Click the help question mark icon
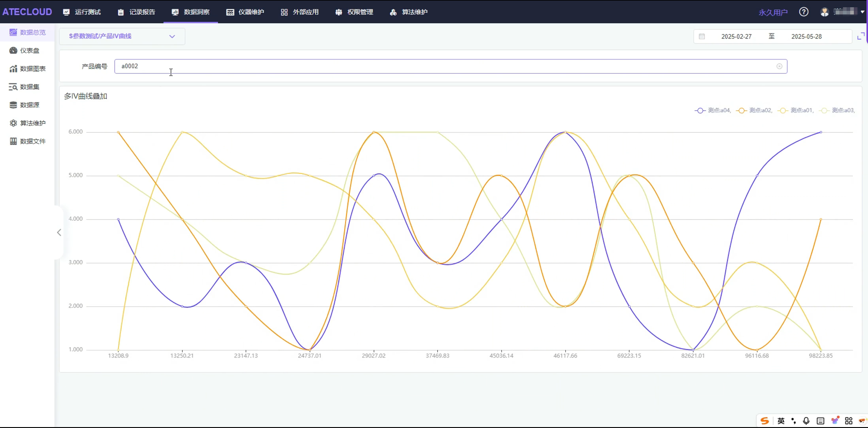The image size is (868, 428). pyautogui.click(x=804, y=12)
